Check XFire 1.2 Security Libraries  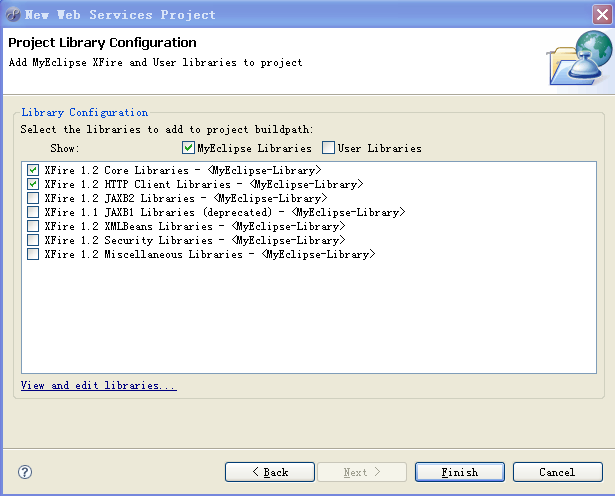33,240
